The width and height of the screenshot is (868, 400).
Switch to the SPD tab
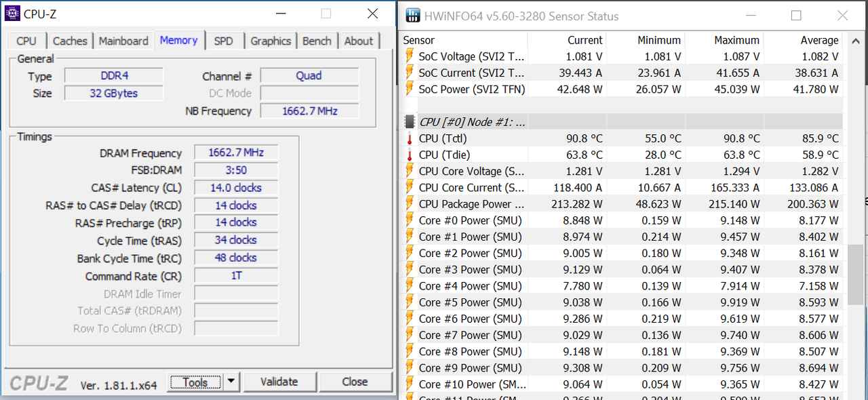(x=223, y=41)
